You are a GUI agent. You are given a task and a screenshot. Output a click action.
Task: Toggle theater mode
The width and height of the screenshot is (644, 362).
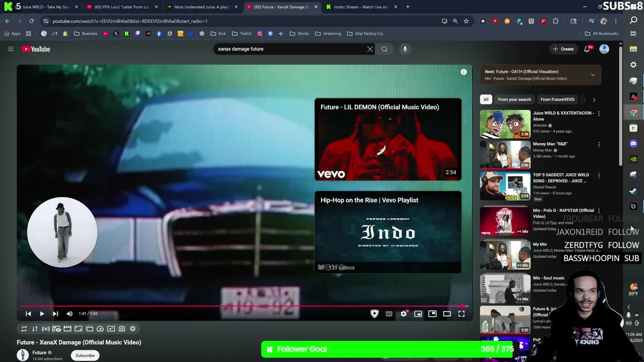pos(447,314)
